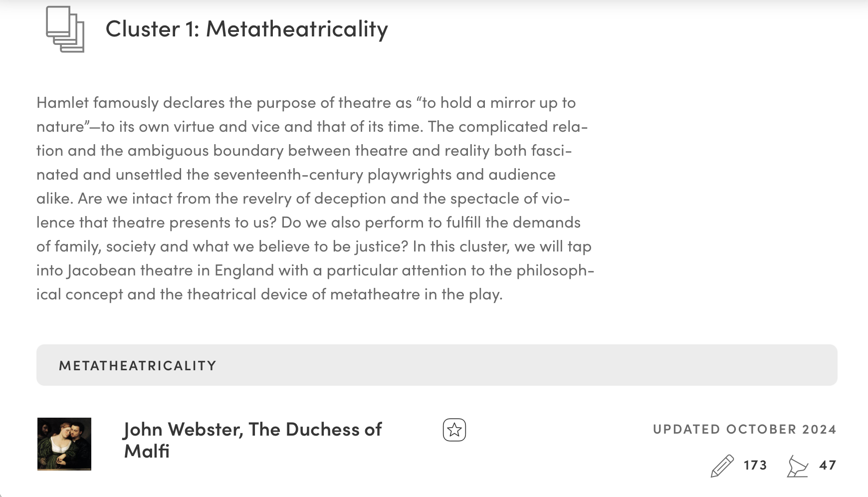Click the comment count showing 47
868x497 pixels.
pos(828,466)
